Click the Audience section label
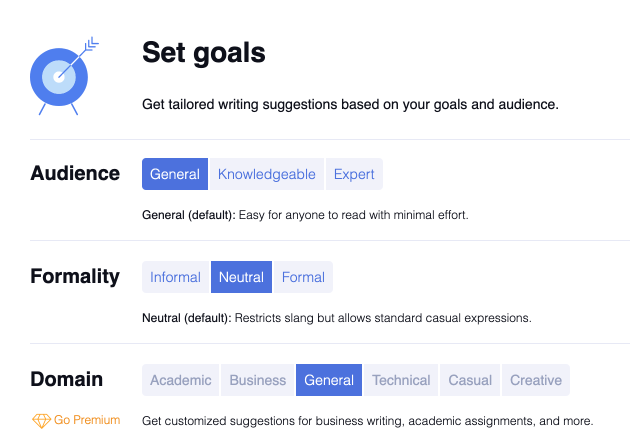The height and width of the screenshot is (441, 635). click(x=75, y=173)
